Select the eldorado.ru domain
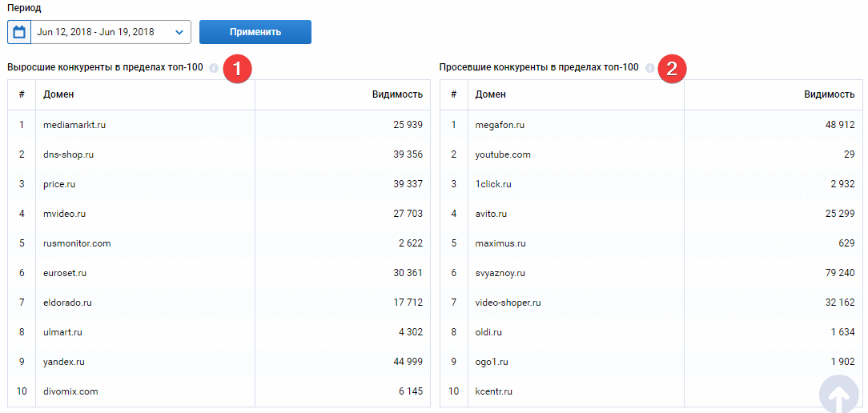 point(67,303)
